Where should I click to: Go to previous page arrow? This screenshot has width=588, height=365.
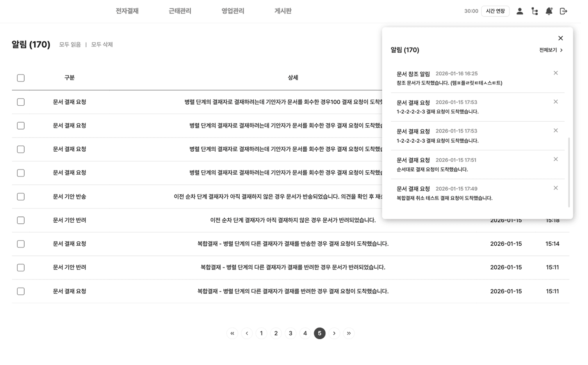click(x=247, y=333)
